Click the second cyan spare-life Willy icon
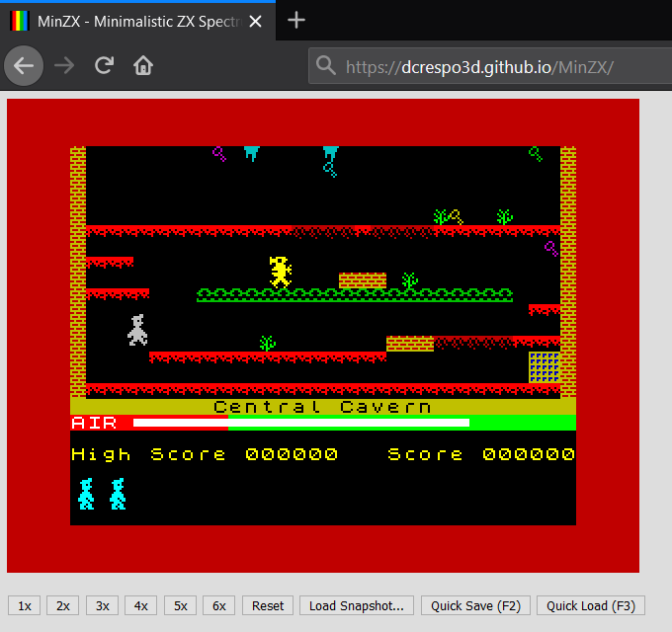The width and height of the screenshot is (672, 632). (118, 494)
